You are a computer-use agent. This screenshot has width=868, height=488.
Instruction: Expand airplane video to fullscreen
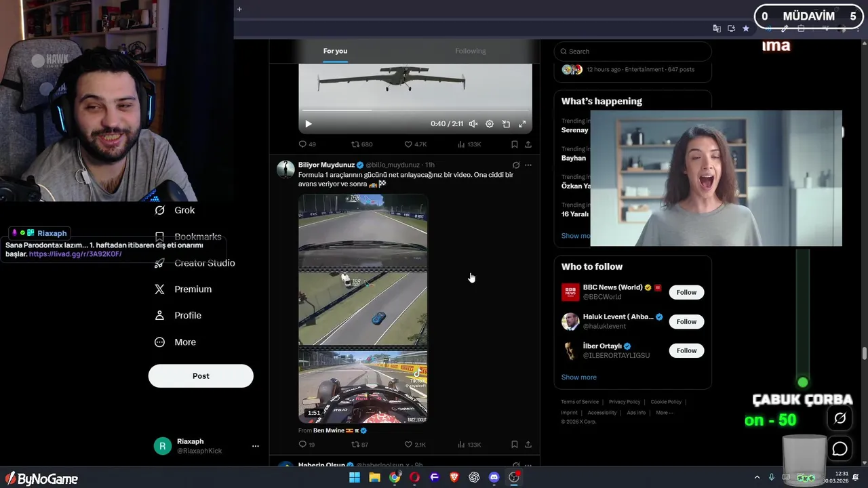click(522, 124)
